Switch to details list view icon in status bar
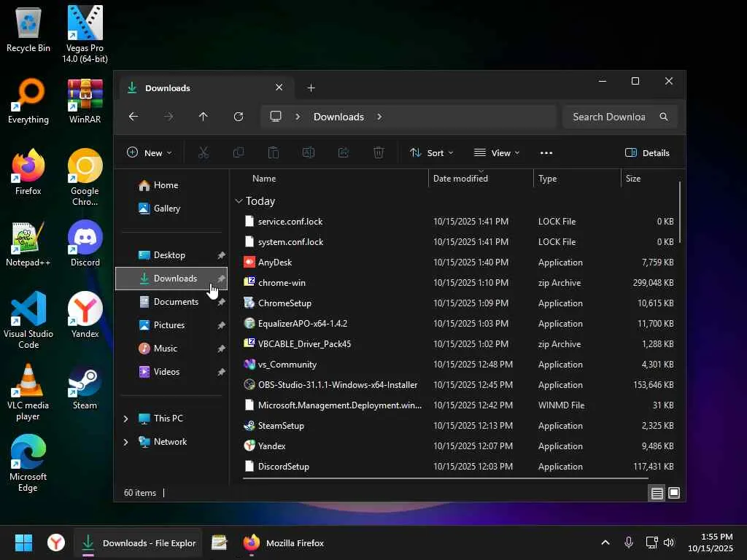 tap(657, 494)
